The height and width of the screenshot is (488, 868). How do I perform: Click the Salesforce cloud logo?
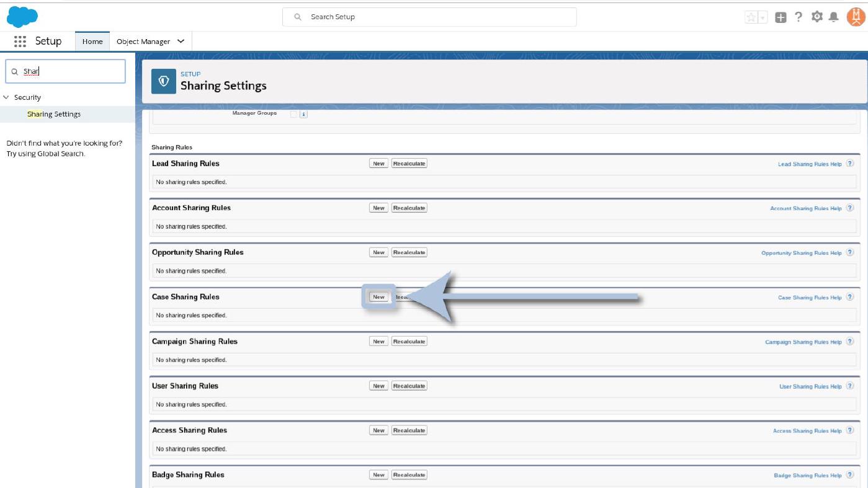pos(22,17)
